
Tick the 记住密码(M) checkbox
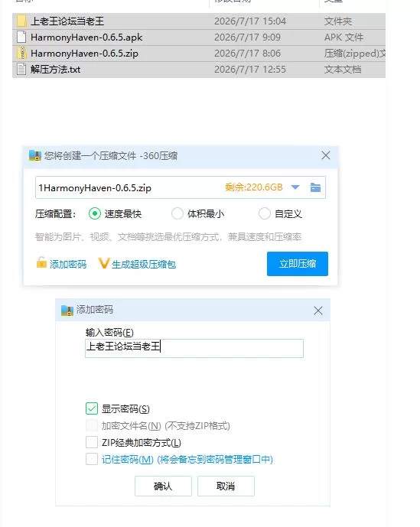92,459
